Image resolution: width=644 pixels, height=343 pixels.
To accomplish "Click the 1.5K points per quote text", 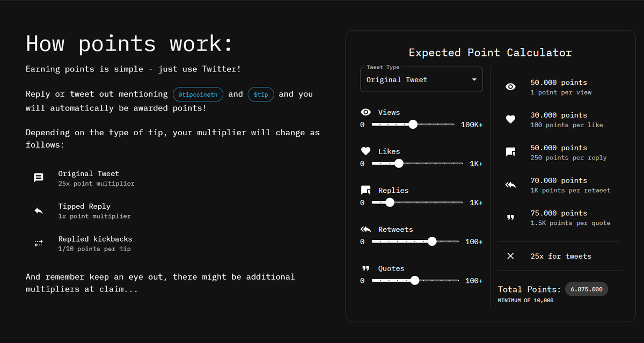I will 570,223.
